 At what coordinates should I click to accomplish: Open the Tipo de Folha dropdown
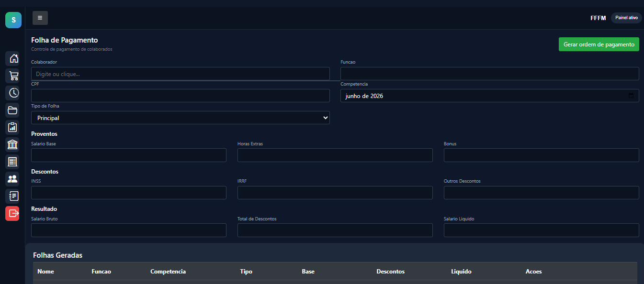point(181,118)
